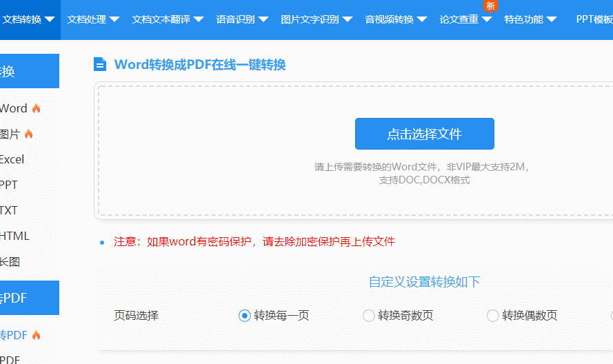Click the orange 新 badge
Viewport: 613px width, 364px height.
[491, 6]
